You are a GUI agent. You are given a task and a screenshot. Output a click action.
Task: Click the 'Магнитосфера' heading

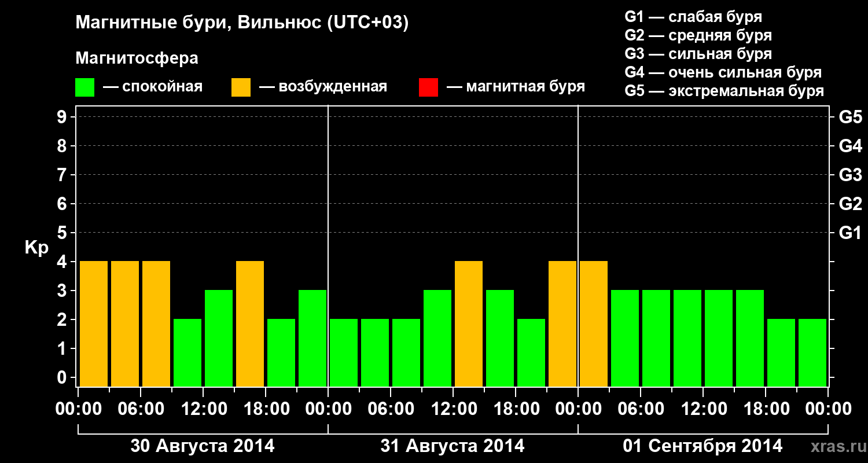137,58
